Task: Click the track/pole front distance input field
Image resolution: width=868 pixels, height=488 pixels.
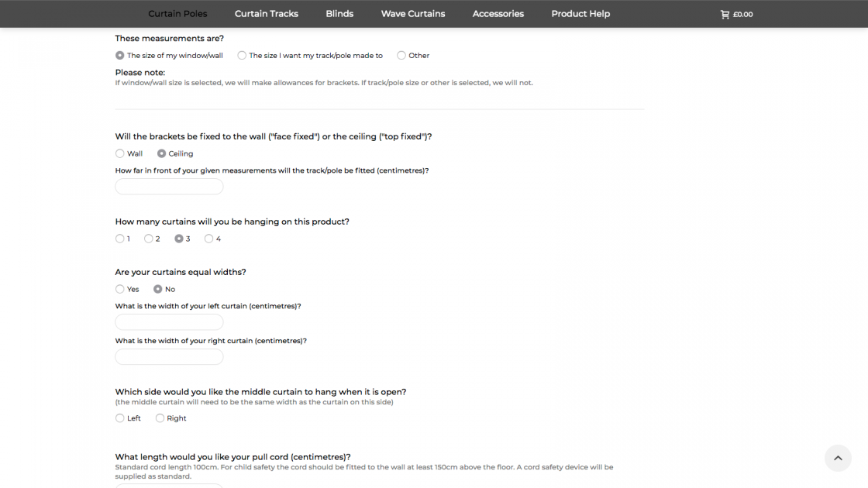Action: [x=169, y=187]
